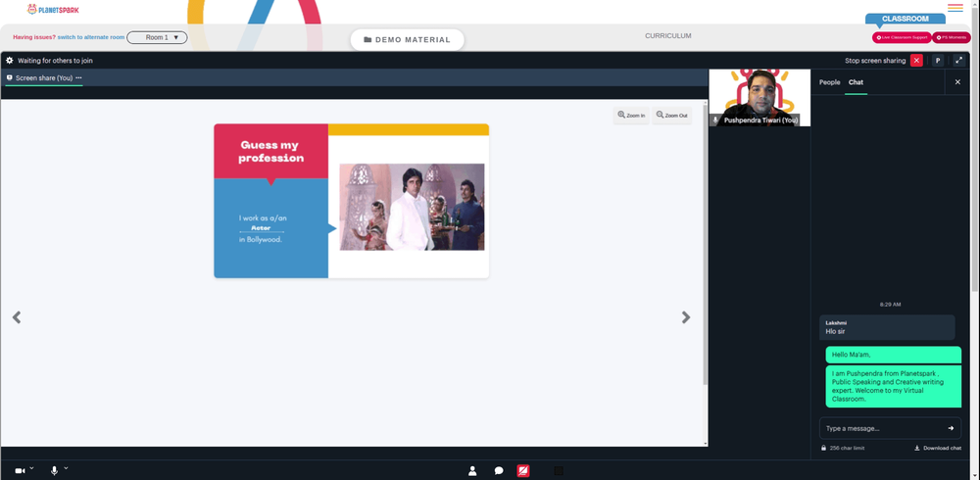Viewport: 980px width, 480px height.
Task: Click the P button in call header
Action: [938, 61]
